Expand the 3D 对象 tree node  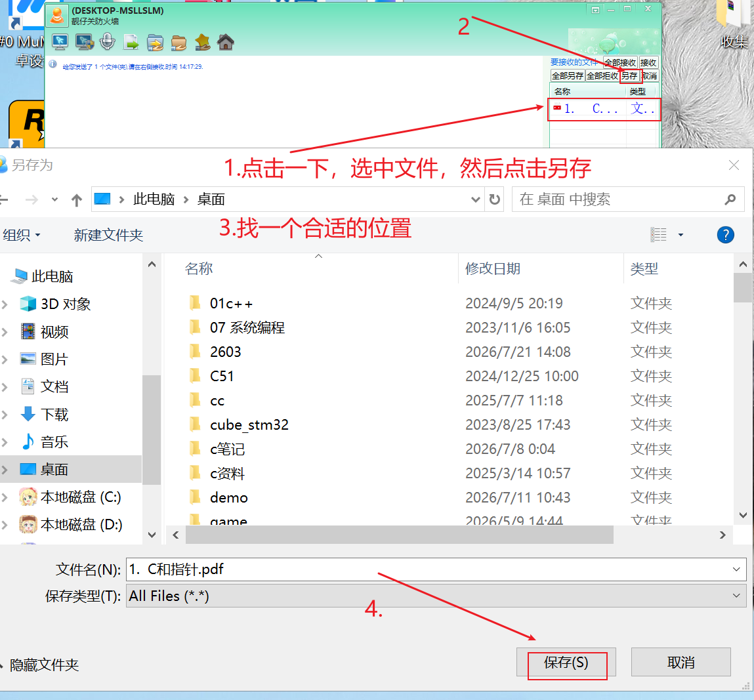(x=5, y=304)
